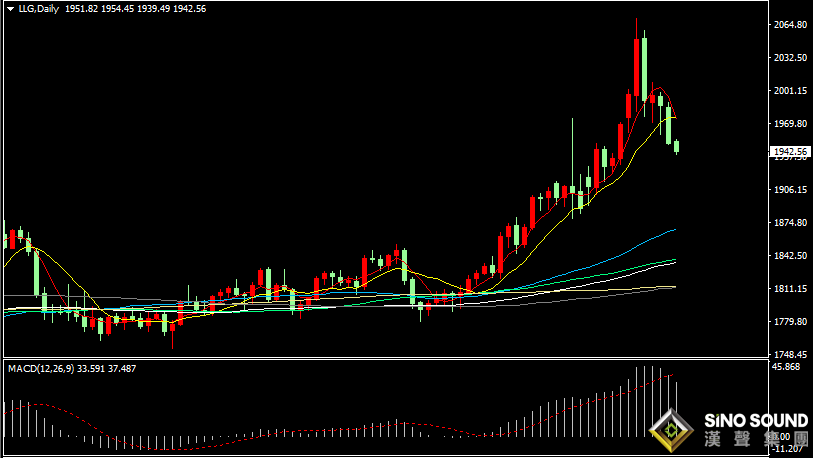
Task: Select the current price tag 1942.56
Action: click(790, 151)
